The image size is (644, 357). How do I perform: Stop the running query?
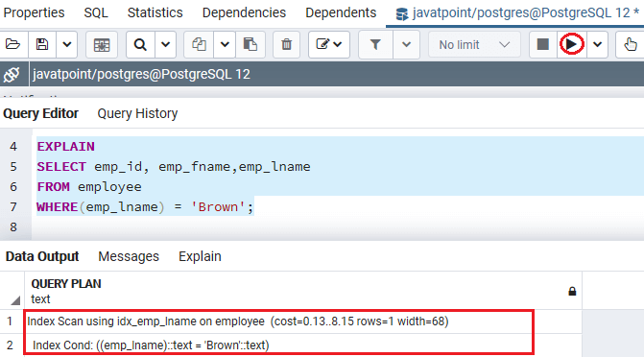[x=542, y=44]
